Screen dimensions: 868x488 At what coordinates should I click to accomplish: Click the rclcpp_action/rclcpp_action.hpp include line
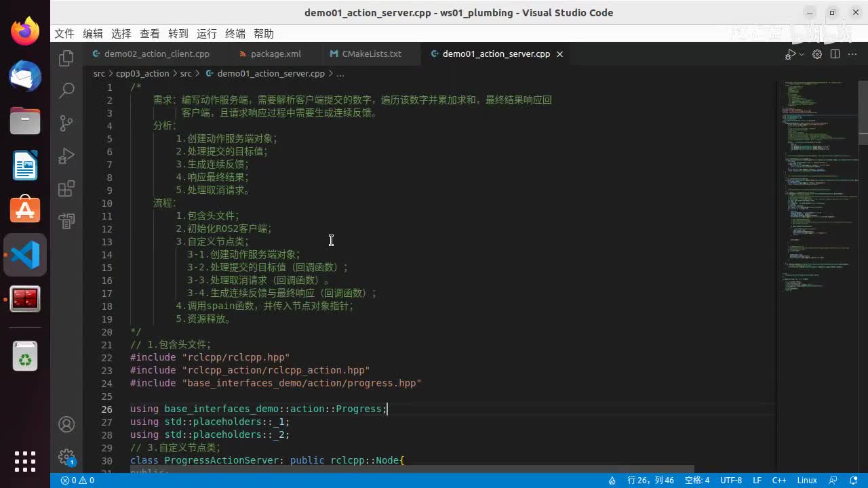tap(250, 371)
